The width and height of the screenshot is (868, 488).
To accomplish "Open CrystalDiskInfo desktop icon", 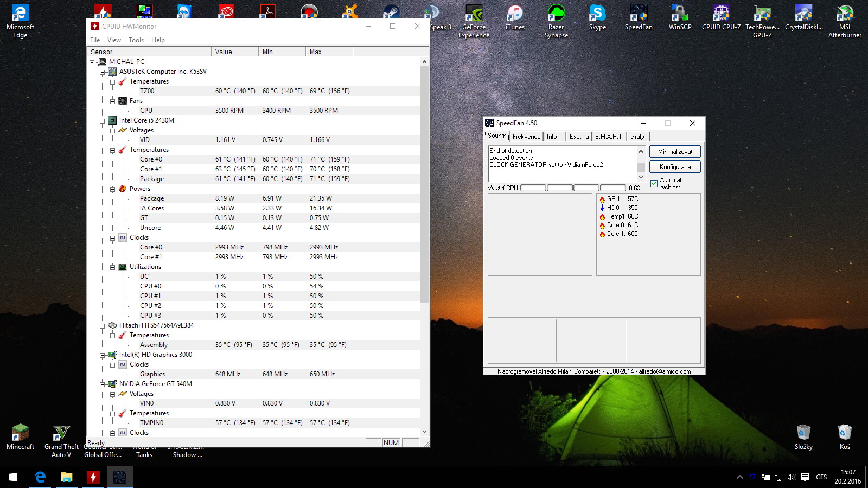I will [x=803, y=18].
